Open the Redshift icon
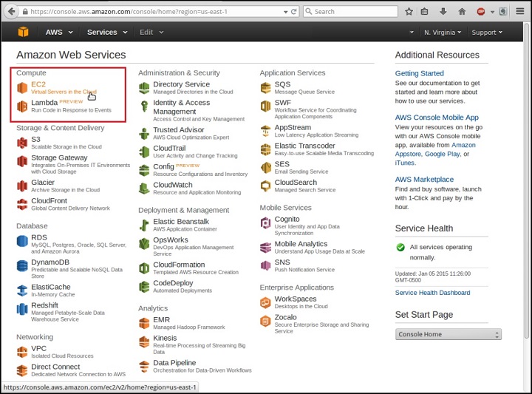Viewport: 532px width, 394px height. coord(22,309)
